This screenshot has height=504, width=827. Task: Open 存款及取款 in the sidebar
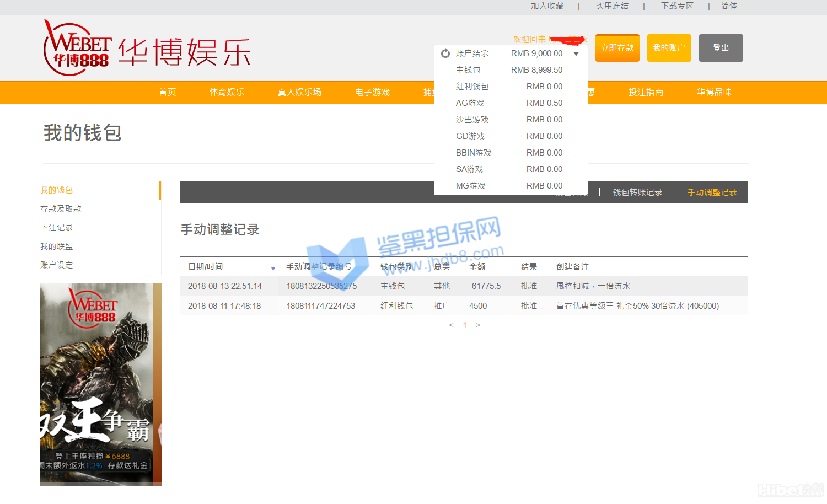coord(61,209)
